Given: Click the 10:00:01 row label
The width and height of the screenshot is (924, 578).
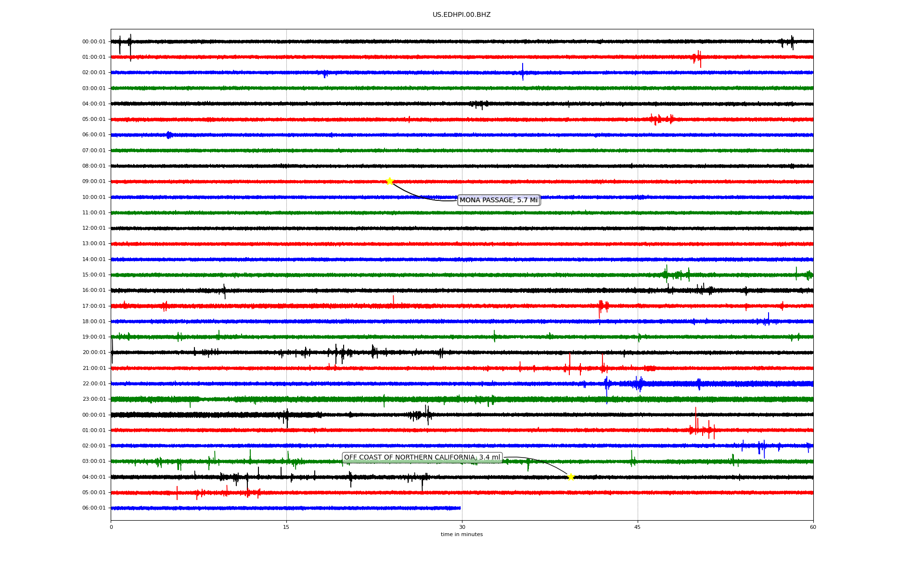Looking at the screenshot, I should [94, 197].
